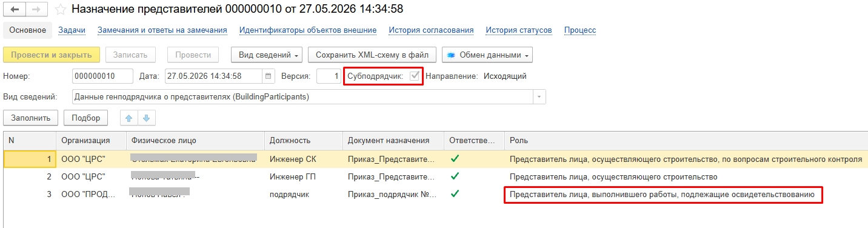
Task: Switch to the Основное tab
Action: pos(27,30)
